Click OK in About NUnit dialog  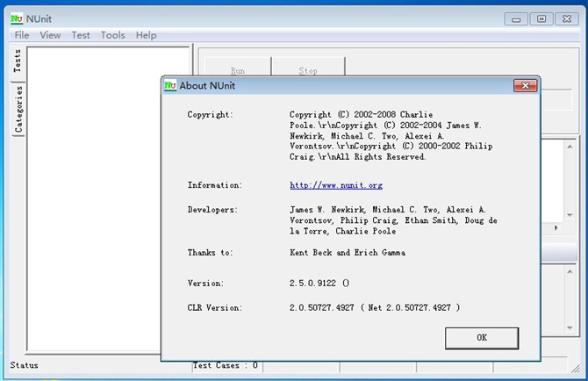point(482,338)
